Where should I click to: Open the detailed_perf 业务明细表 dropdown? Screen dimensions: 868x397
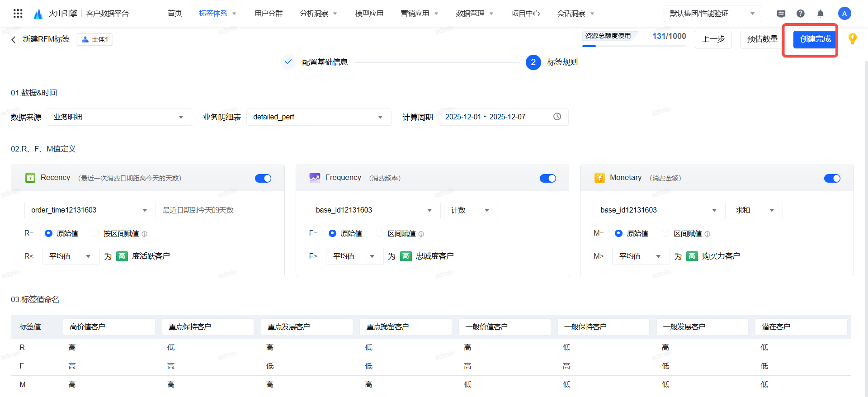click(318, 117)
